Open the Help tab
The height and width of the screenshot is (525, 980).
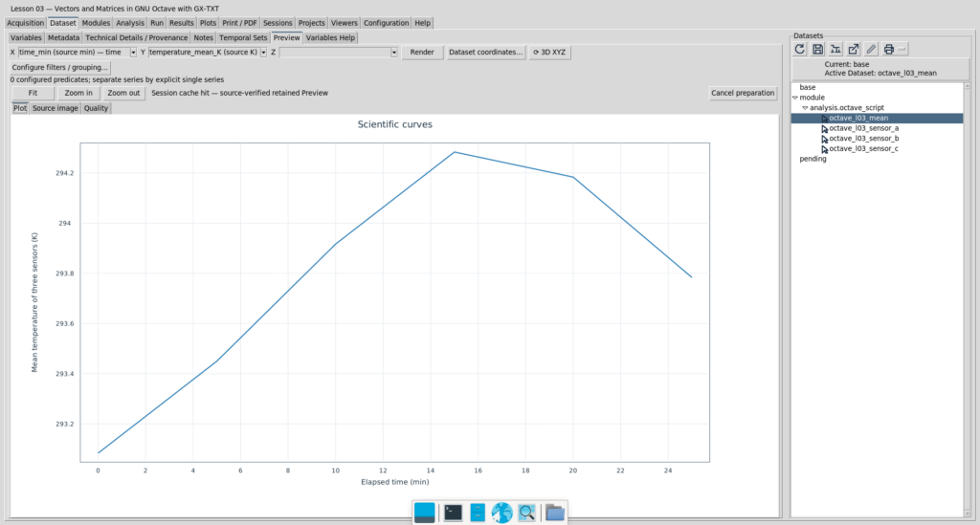coord(422,23)
